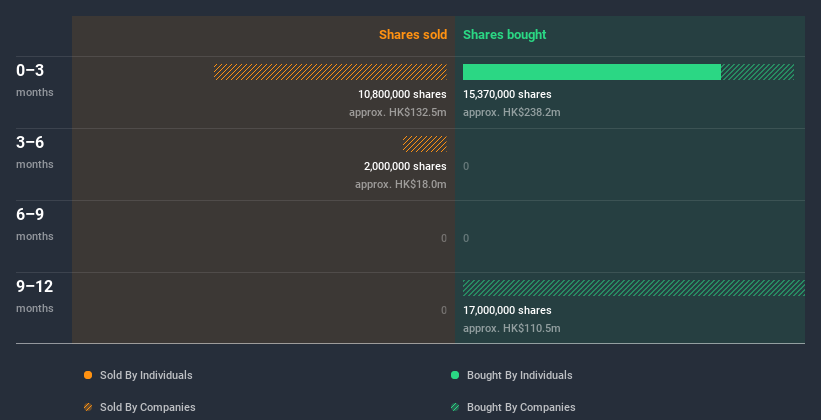Click the 0–3 months hatched orange sold bar
Viewport: 821px width, 420px height.
[330, 72]
